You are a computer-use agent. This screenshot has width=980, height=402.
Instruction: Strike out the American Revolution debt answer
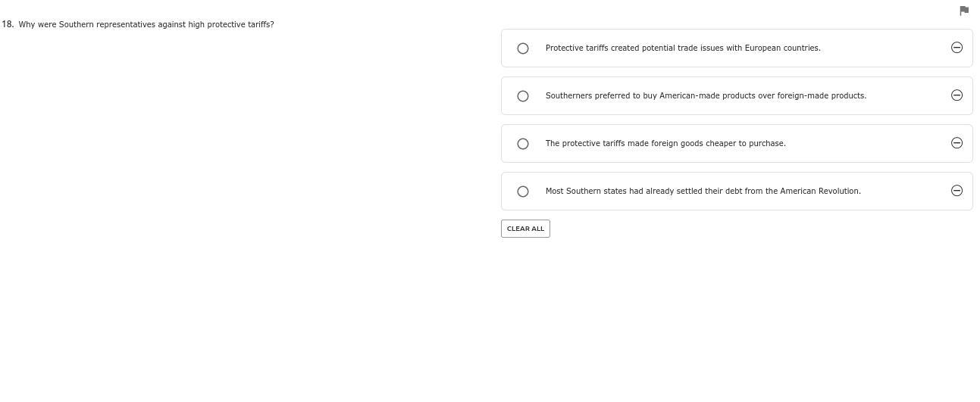coord(957,191)
